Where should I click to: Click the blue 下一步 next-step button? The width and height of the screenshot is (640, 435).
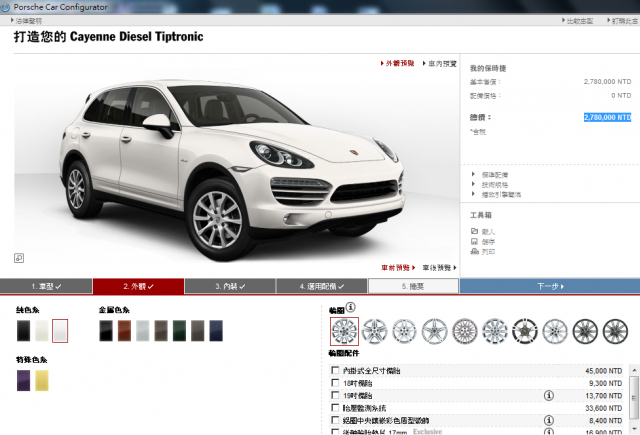click(550, 286)
